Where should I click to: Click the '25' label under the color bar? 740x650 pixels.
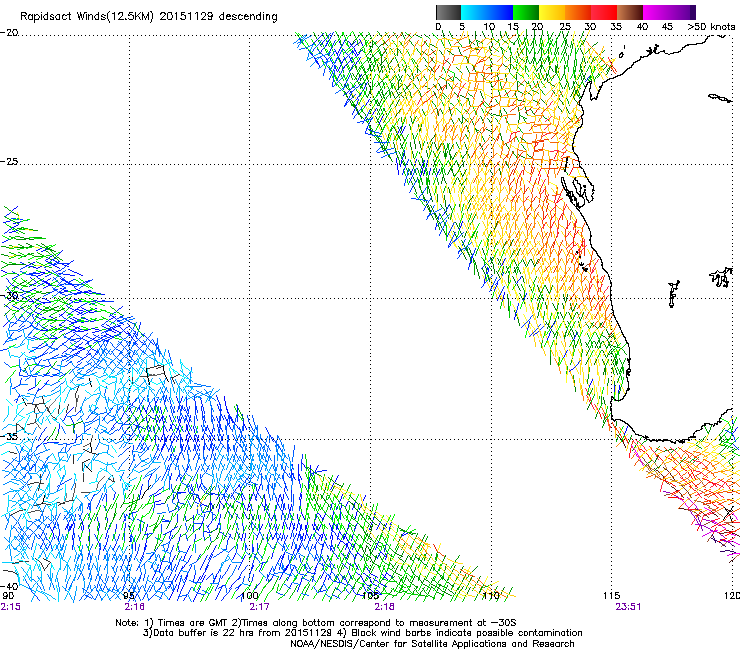(565, 27)
